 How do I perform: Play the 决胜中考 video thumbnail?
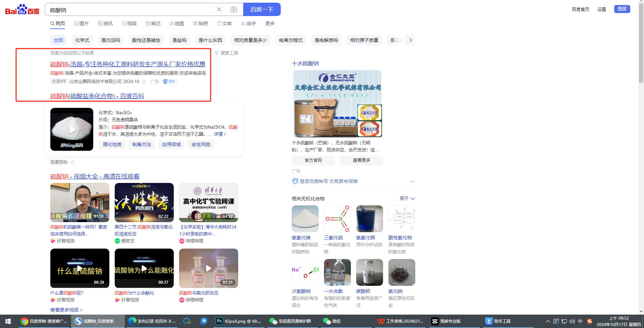point(144,202)
